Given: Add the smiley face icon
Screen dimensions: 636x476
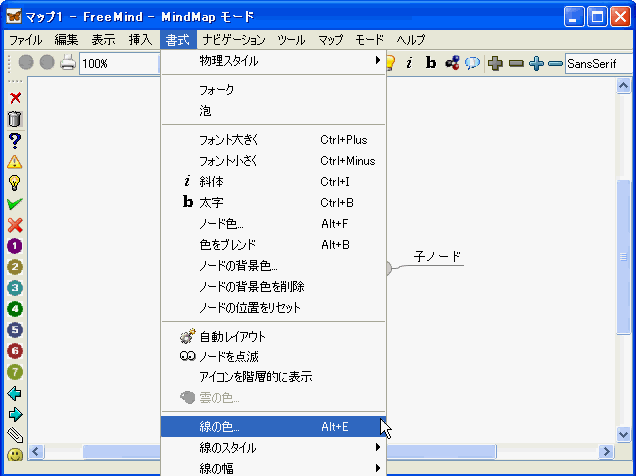Looking at the screenshot, I should tap(15, 455).
